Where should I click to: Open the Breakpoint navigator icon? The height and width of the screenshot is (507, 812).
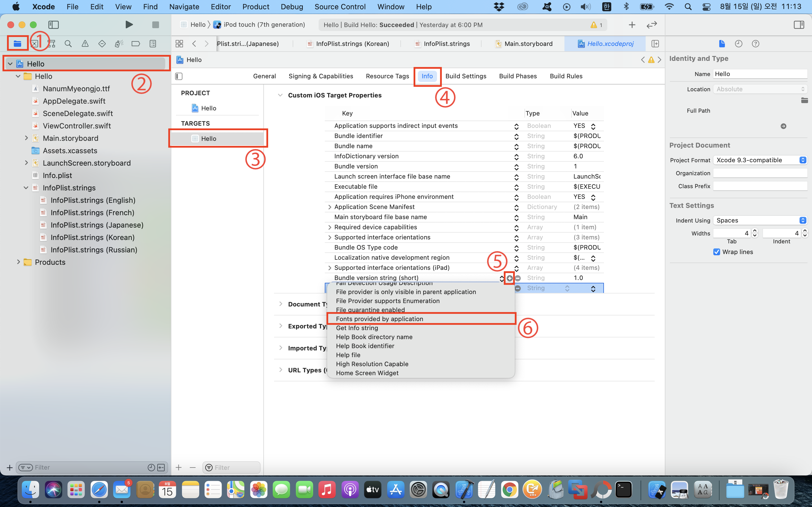click(x=136, y=44)
